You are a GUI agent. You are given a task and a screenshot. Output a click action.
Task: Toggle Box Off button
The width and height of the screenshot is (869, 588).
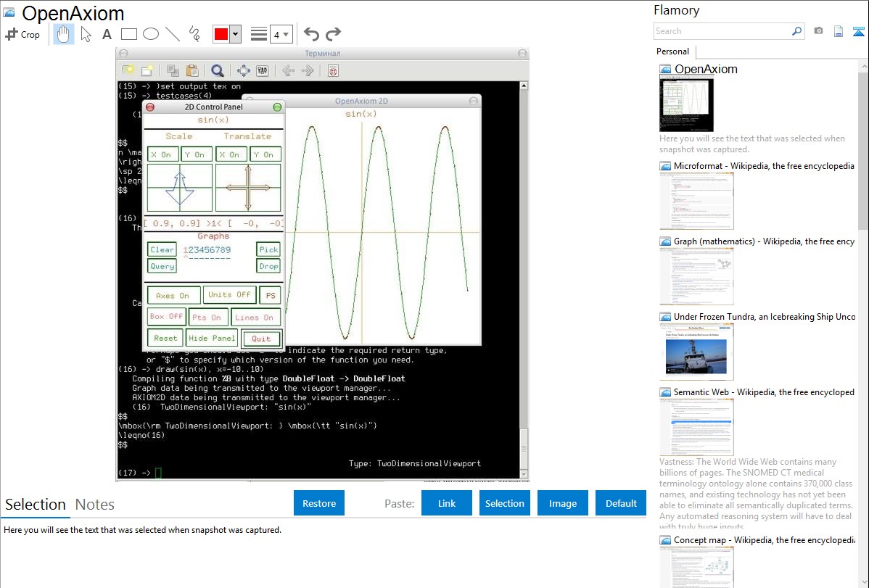coord(166,316)
